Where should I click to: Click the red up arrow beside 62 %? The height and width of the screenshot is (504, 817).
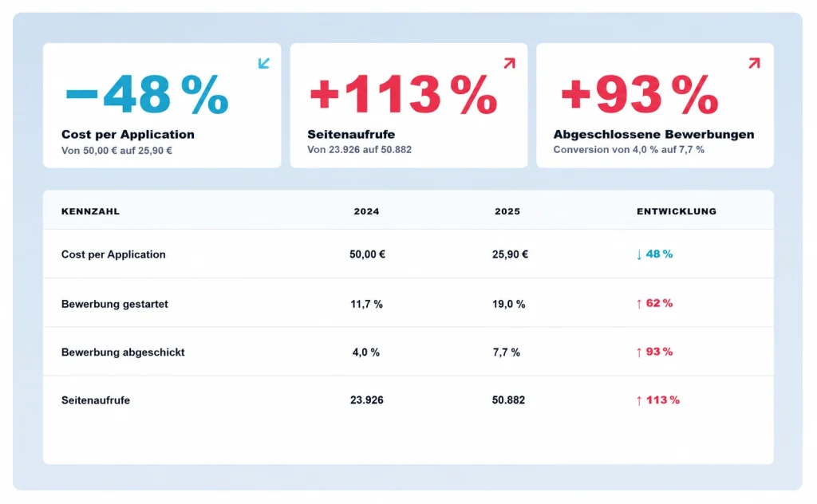click(x=639, y=304)
